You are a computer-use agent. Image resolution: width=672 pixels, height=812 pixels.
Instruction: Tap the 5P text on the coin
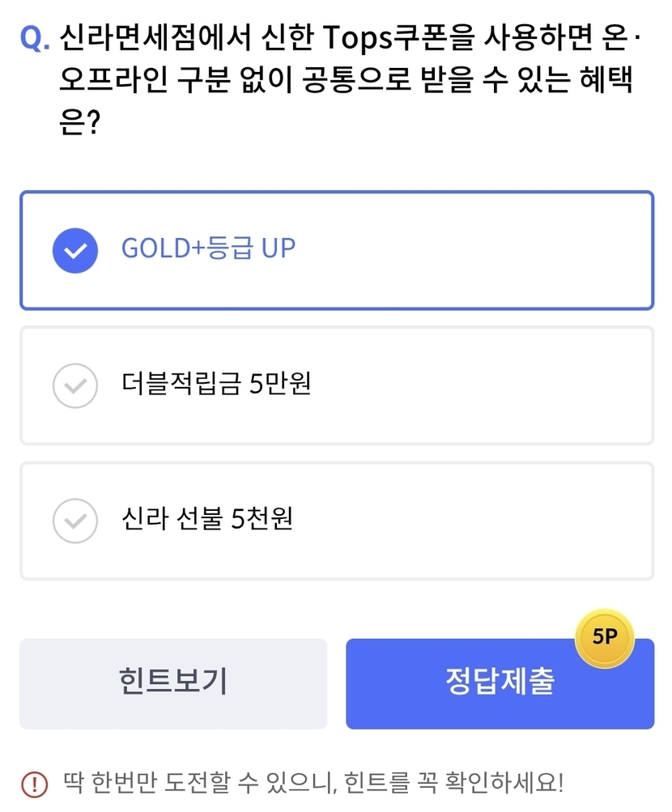[605, 636]
